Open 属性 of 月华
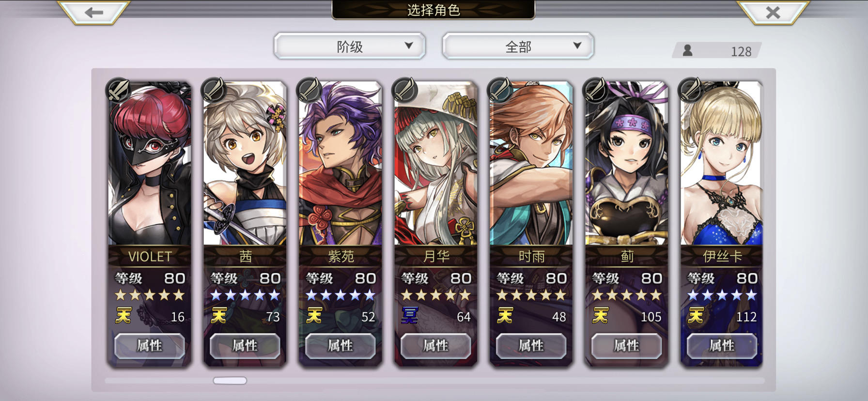This screenshot has width=868, height=401. tap(435, 346)
